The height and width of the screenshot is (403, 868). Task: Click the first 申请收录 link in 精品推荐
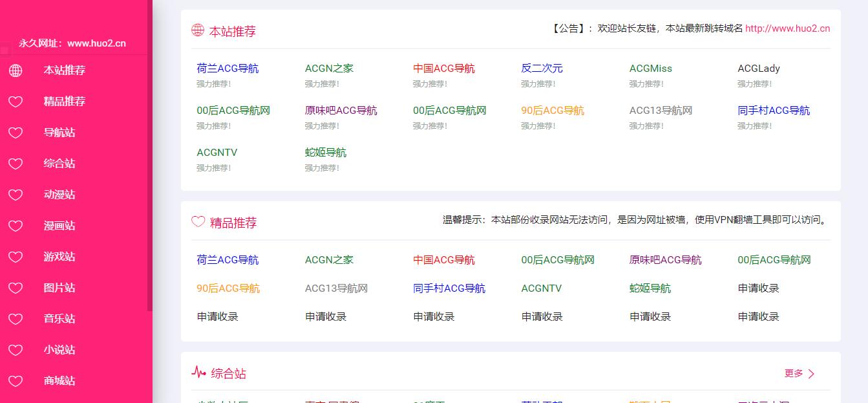click(758, 289)
